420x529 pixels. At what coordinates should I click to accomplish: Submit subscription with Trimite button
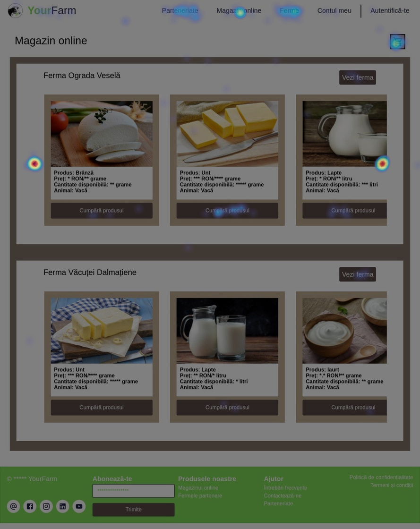pyautogui.click(x=134, y=510)
